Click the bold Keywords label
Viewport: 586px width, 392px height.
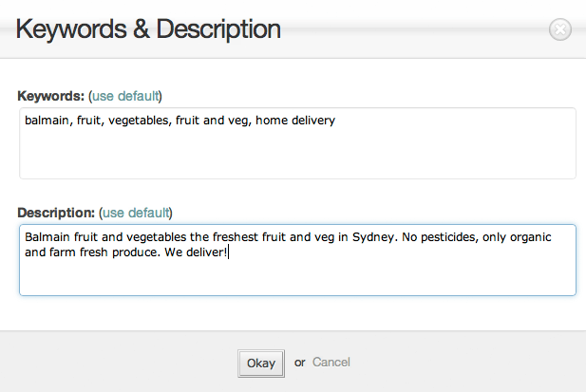point(51,96)
